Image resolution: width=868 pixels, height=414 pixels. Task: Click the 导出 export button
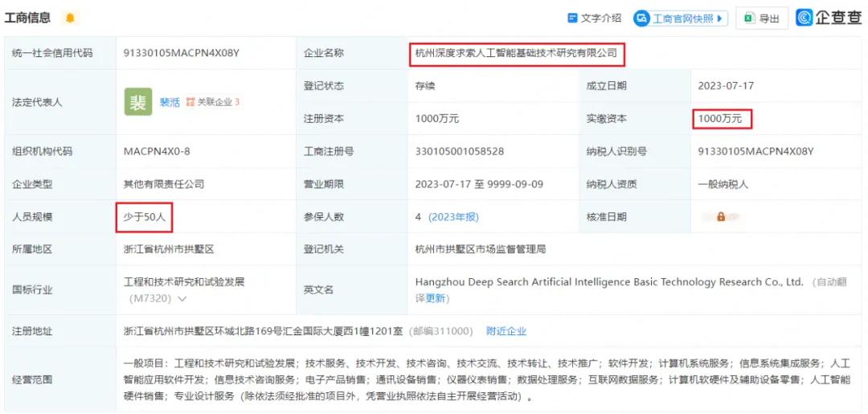click(x=762, y=18)
